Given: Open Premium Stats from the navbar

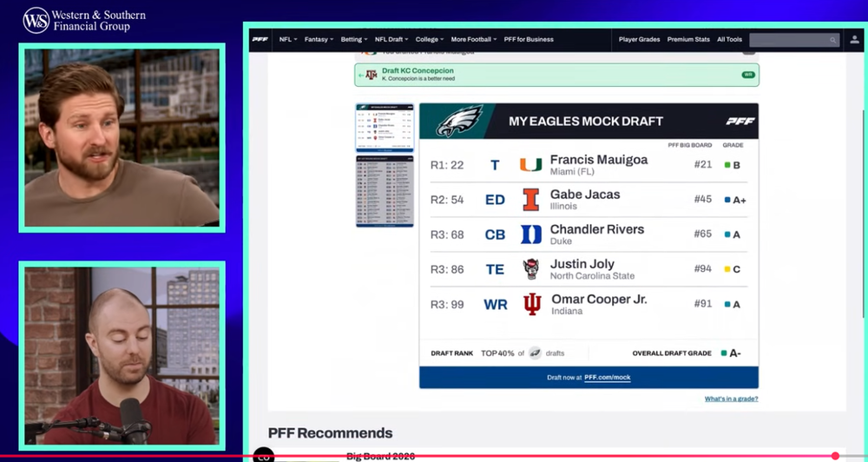Looking at the screenshot, I should point(687,39).
